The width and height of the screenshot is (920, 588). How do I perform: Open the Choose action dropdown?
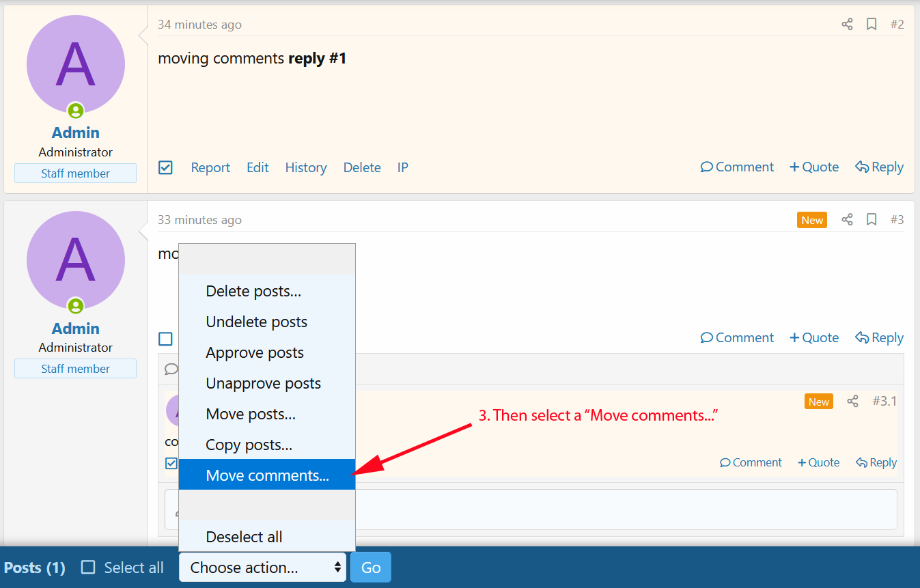pyautogui.click(x=263, y=568)
